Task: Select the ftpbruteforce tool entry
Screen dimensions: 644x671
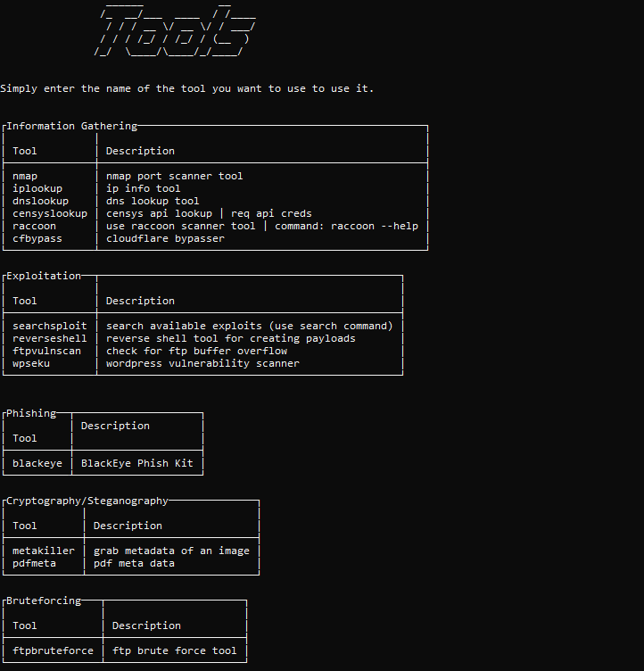Action: click(x=53, y=651)
